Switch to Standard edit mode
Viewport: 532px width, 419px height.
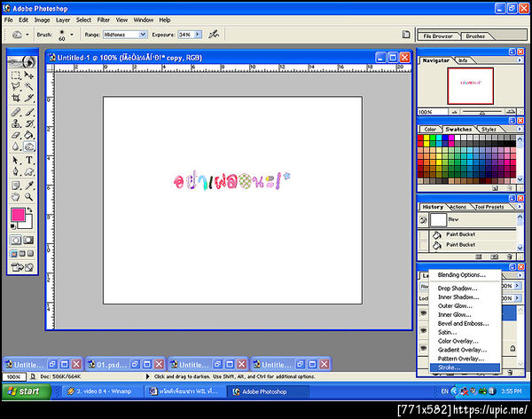tap(16, 241)
